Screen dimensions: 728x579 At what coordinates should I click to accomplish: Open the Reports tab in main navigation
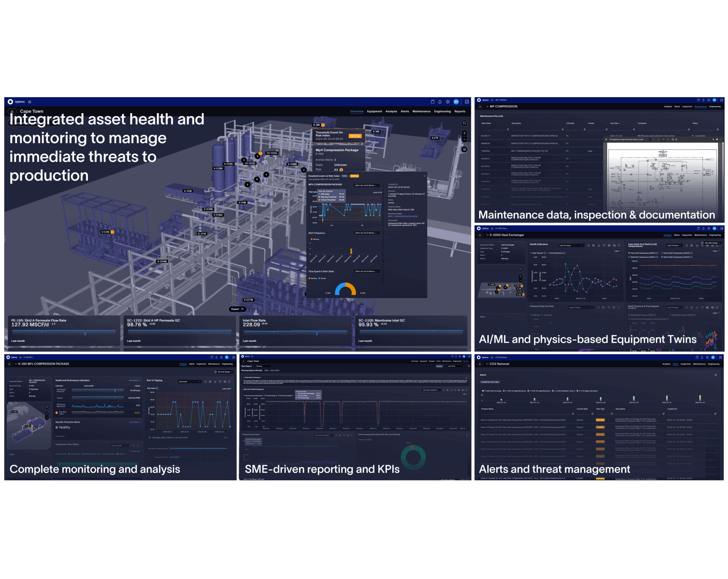(x=460, y=111)
